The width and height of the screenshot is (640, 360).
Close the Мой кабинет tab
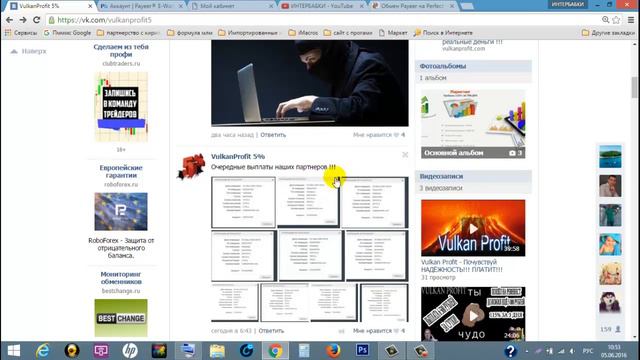(x=271, y=6)
